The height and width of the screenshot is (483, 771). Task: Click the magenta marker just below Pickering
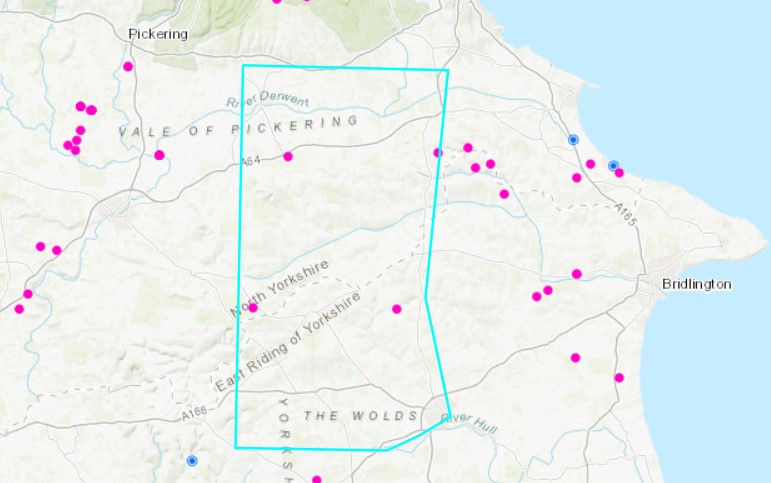(x=128, y=67)
